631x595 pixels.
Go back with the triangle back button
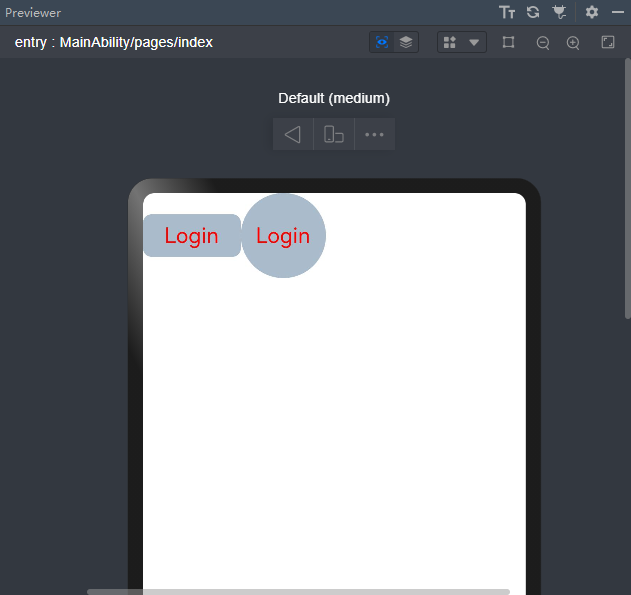pos(293,134)
